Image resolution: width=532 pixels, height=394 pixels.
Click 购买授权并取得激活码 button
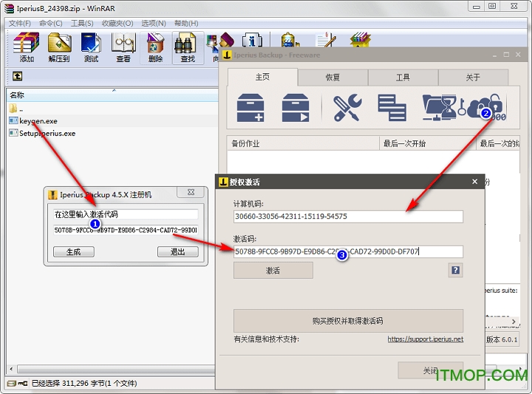point(348,321)
